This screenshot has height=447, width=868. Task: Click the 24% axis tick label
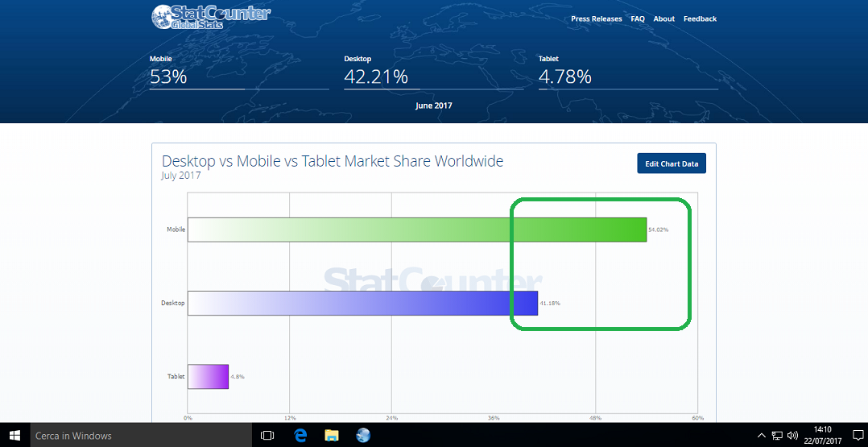(392, 418)
